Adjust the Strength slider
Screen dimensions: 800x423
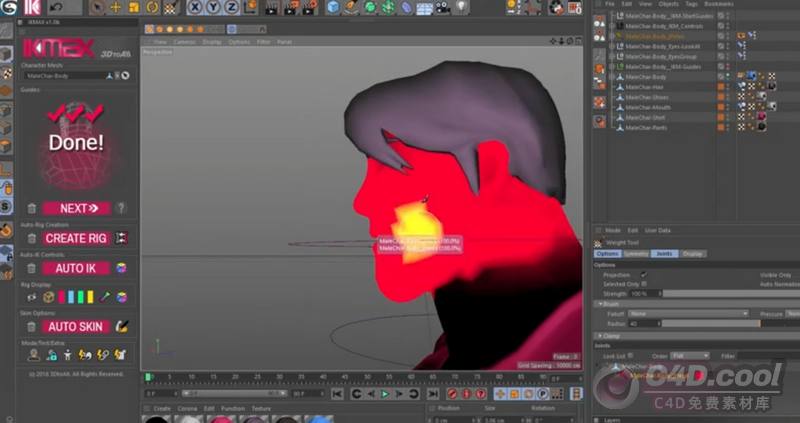click(731, 294)
